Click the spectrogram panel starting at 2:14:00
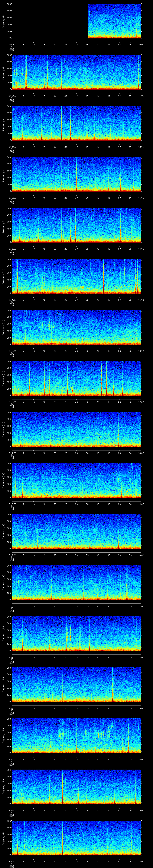The image size is (153, 868). pyautogui.click(x=76, y=276)
